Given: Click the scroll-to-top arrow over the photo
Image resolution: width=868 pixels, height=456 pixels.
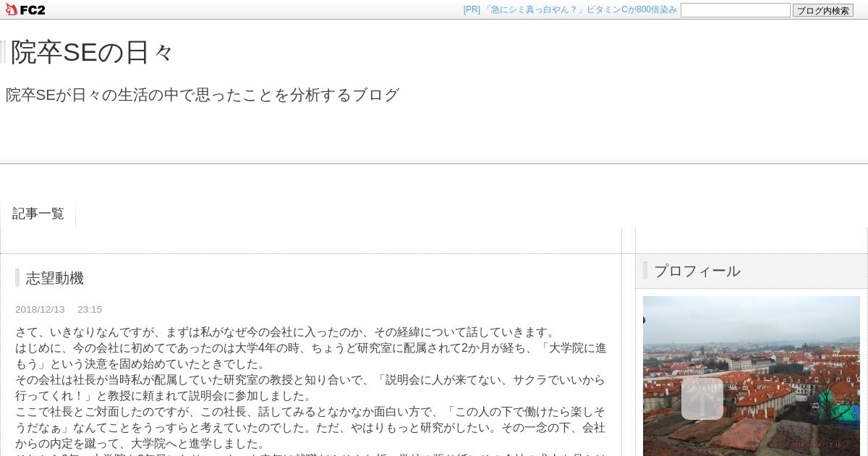Looking at the screenshot, I should (x=702, y=399).
